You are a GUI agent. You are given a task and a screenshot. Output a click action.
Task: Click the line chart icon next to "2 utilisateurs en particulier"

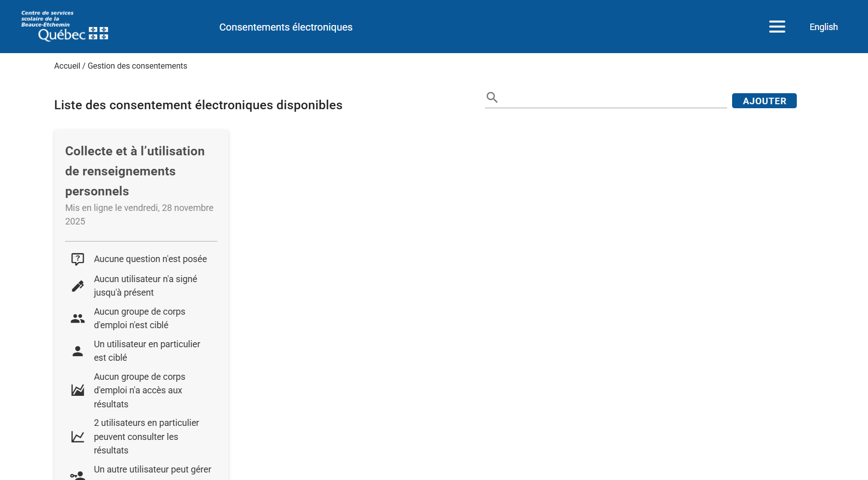click(x=78, y=436)
